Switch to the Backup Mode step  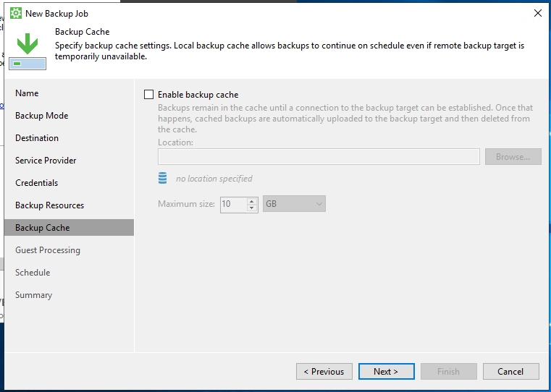pyautogui.click(x=41, y=116)
